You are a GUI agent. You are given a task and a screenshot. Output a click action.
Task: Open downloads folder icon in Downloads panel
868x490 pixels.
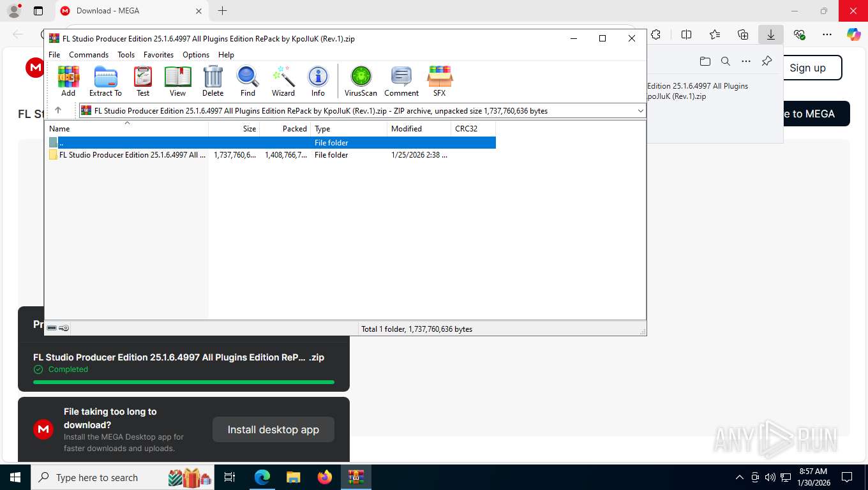coord(705,61)
